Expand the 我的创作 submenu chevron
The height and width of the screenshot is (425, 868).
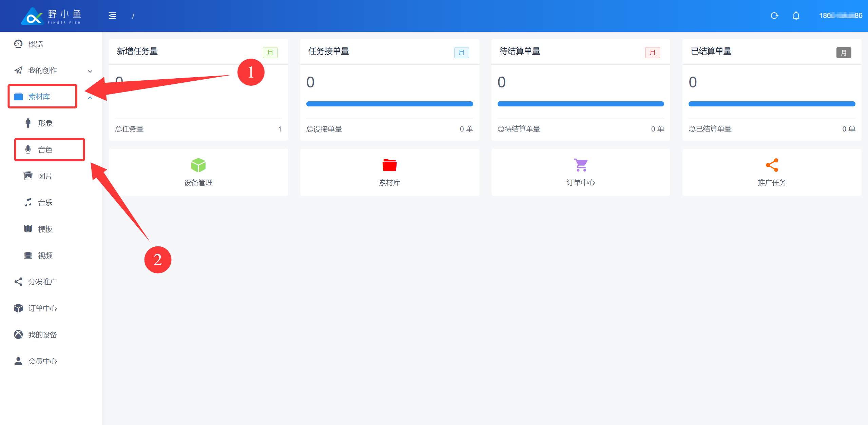tap(90, 71)
